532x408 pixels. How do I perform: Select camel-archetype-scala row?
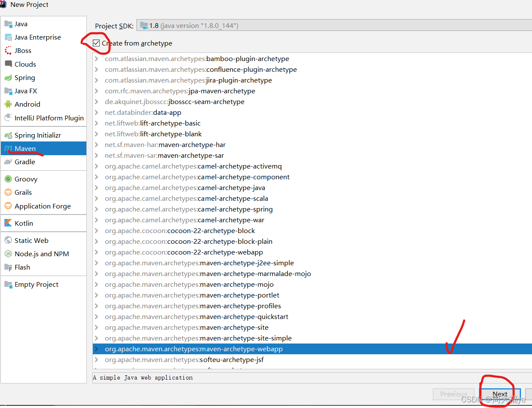pos(312,199)
